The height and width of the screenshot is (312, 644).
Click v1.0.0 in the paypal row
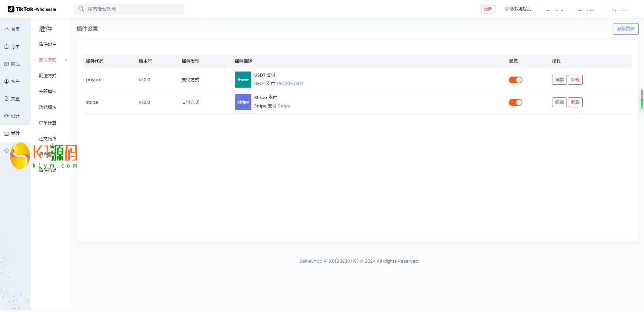click(x=145, y=80)
